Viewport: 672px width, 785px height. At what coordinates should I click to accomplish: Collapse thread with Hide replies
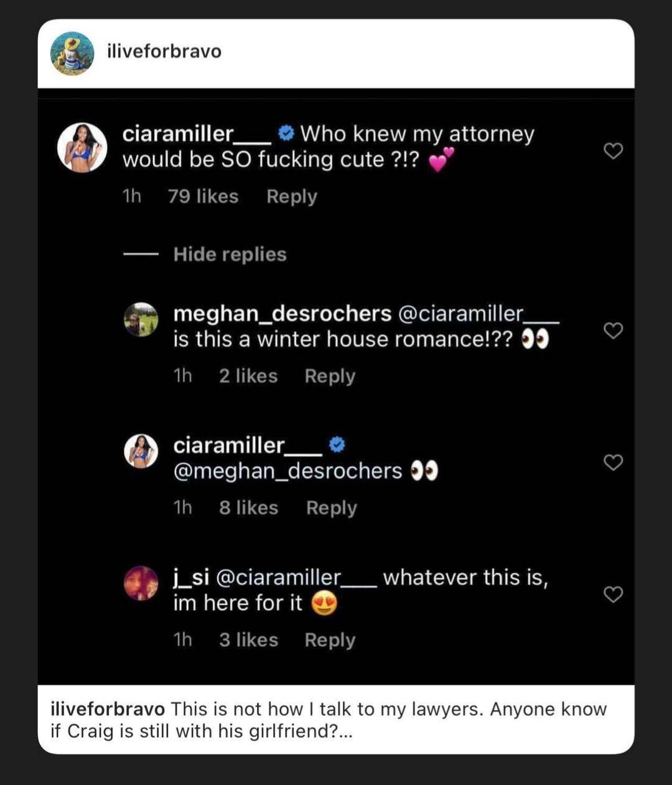(x=230, y=254)
